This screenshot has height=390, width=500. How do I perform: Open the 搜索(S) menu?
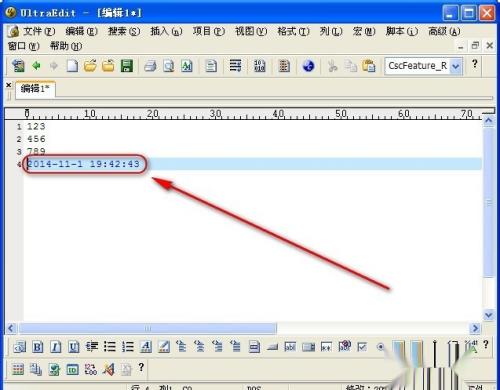[x=124, y=31]
